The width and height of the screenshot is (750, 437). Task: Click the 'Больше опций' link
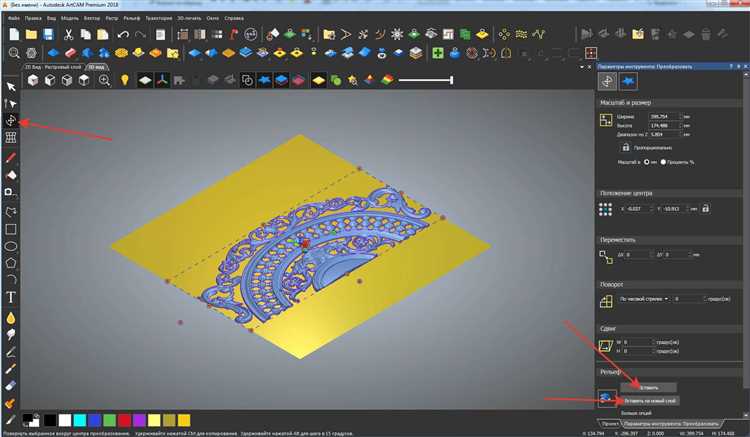(x=636, y=413)
